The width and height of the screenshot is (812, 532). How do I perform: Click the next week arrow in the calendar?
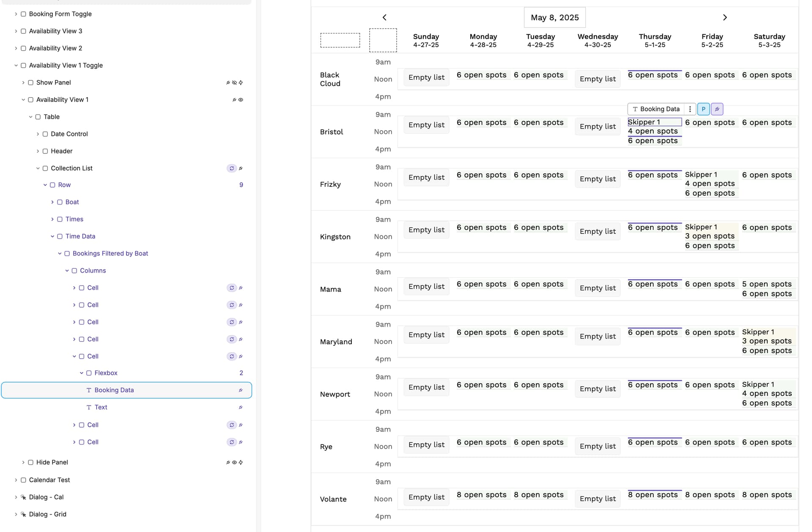click(x=725, y=17)
